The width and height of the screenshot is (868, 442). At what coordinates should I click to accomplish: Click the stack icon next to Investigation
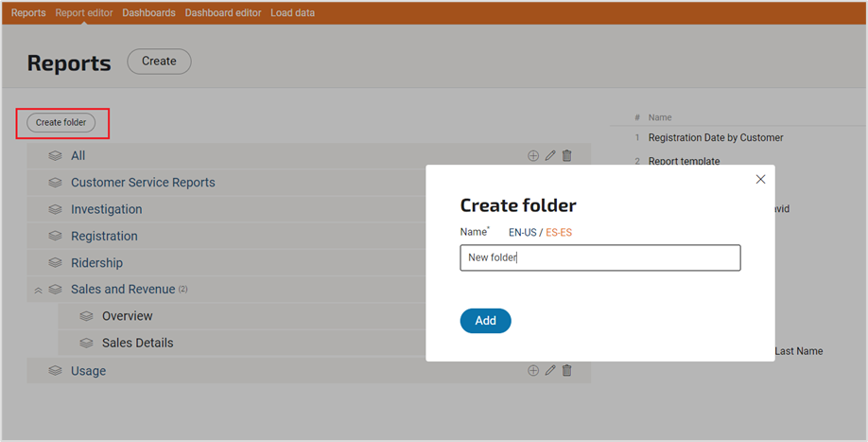[x=56, y=209]
